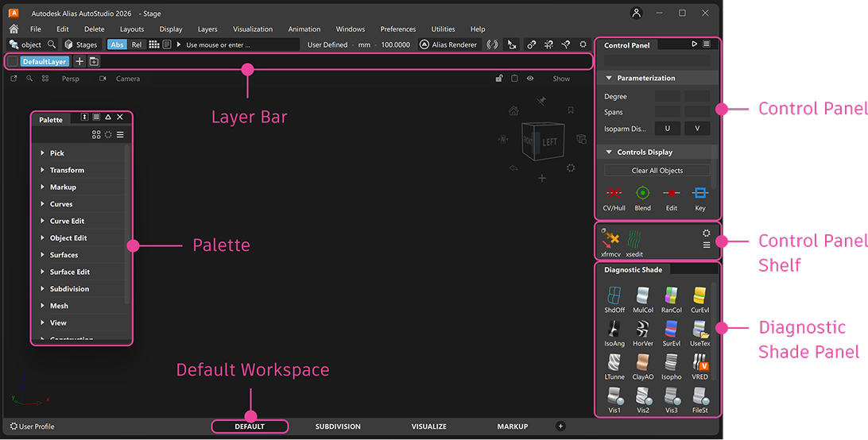Open the File menu

[x=36, y=29]
